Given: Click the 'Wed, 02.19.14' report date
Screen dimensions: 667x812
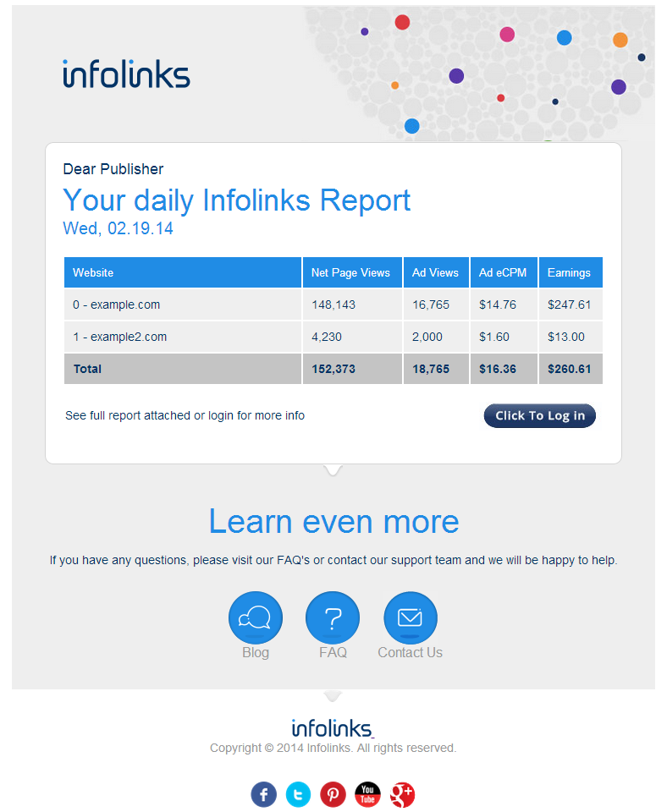Looking at the screenshot, I should click(x=119, y=228).
